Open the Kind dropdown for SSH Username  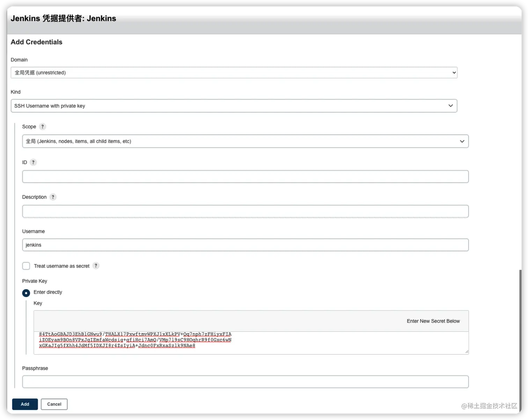tap(234, 106)
